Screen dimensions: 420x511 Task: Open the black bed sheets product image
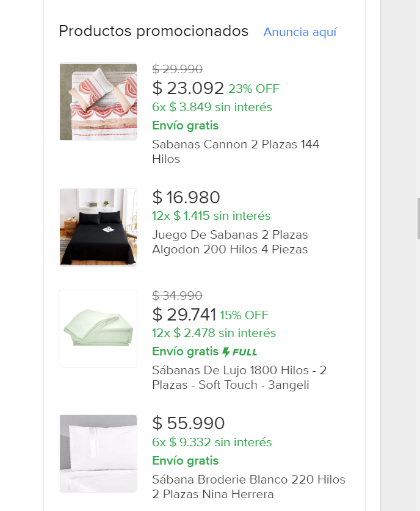(98, 227)
